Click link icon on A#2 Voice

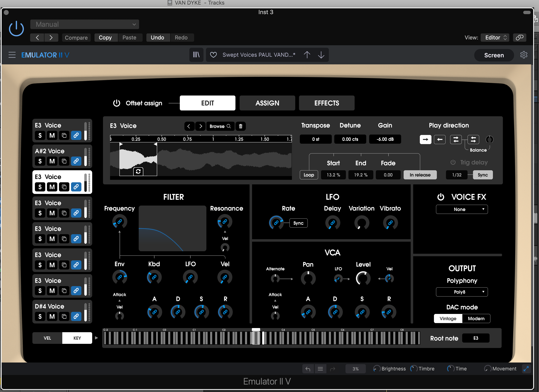point(76,161)
